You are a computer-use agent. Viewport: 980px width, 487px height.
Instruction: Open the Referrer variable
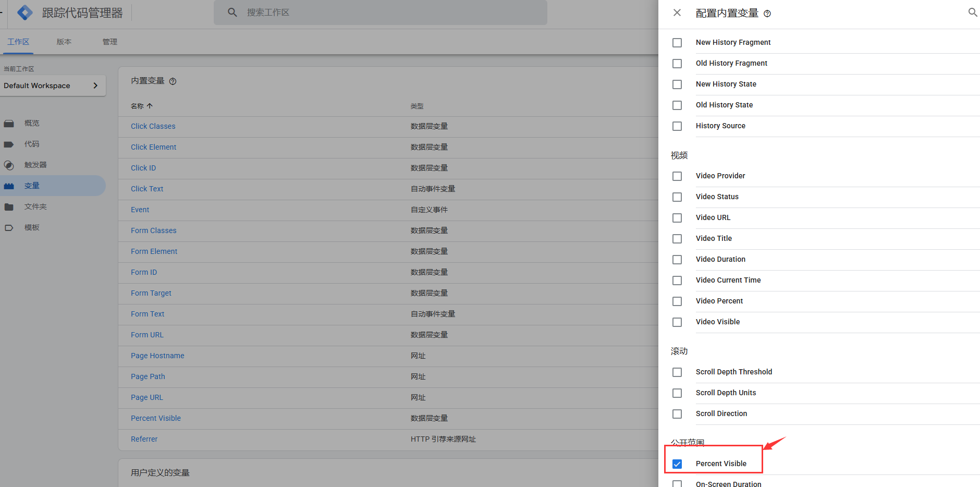tap(144, 439)
